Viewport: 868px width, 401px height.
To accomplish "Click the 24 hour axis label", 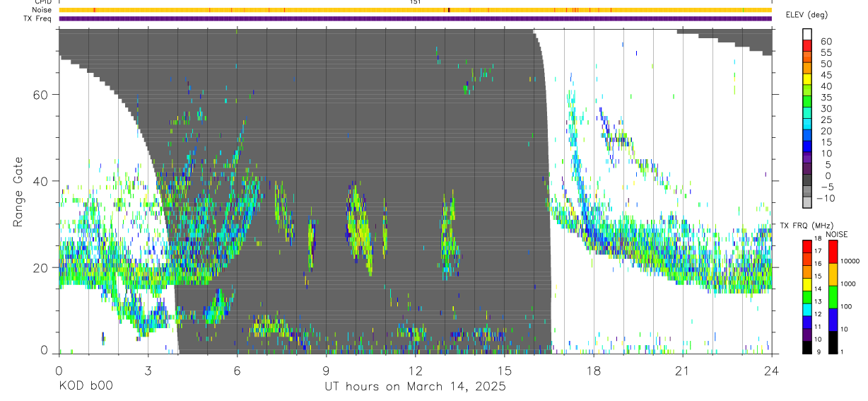I will 771,371.
